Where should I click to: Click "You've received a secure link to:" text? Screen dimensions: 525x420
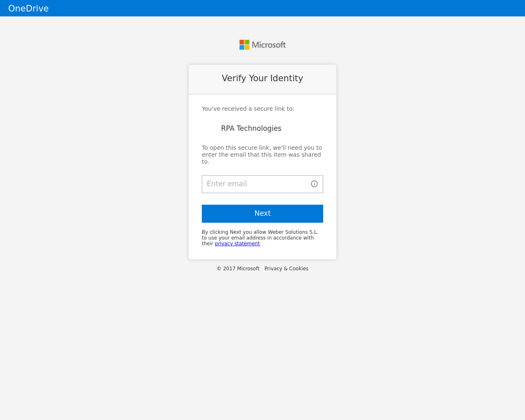click(248, 109)
